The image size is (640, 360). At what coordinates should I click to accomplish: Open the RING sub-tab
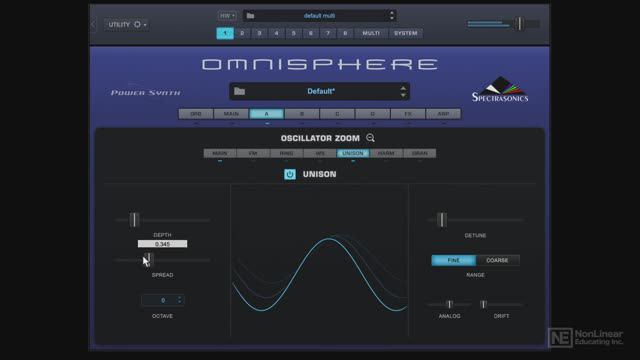click(287, 153)
